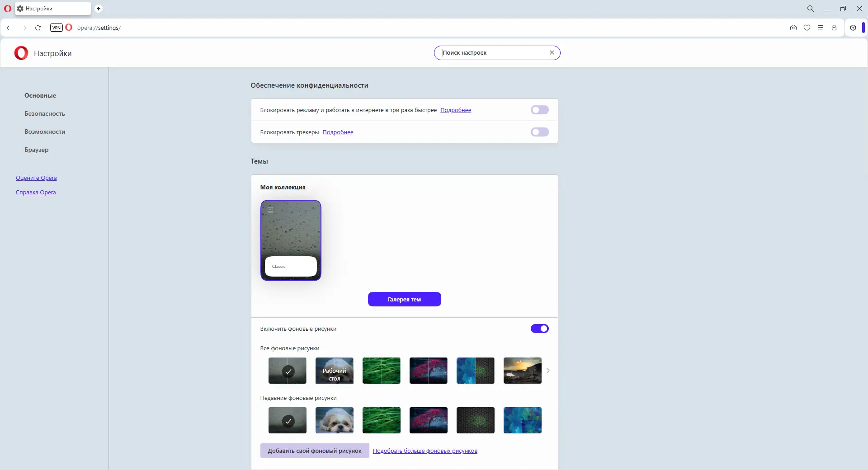Click the back navigation arrow
Viewport: 868px width, 470px height.
coord(8,28)
